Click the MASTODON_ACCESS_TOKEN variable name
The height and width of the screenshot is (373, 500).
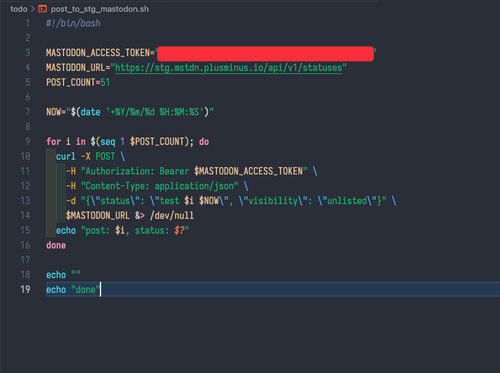point(98,53)
